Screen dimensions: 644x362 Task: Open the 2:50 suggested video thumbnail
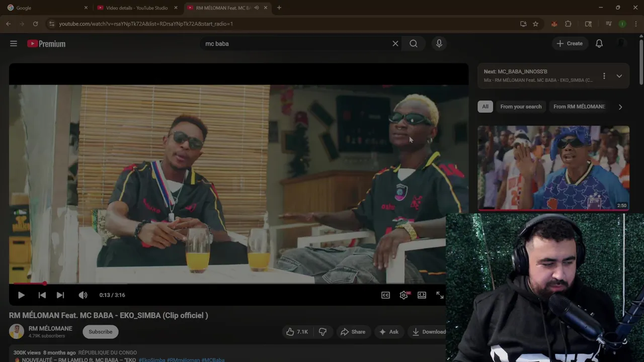pyautogui.click(x=553, y=167)
